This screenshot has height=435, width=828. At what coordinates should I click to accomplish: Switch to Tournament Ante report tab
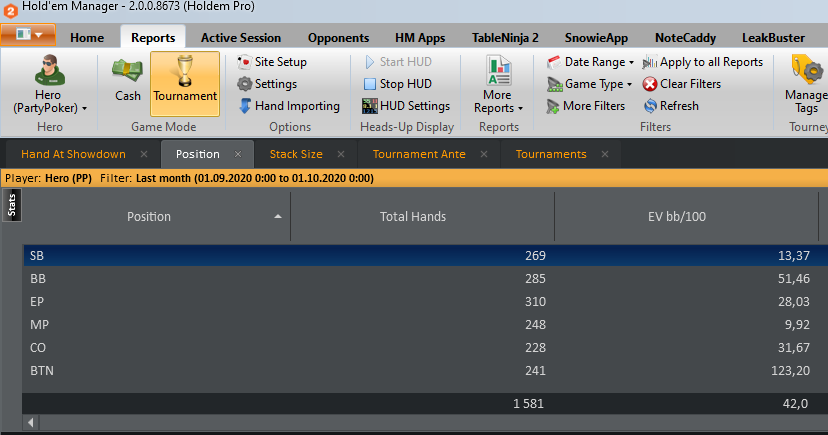point(419,154)
